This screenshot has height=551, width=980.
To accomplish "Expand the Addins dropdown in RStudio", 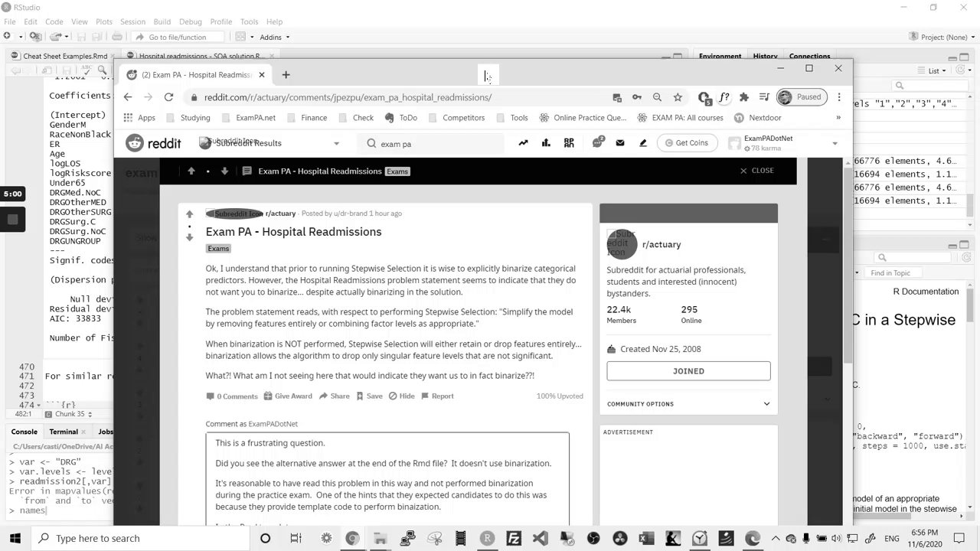I will [274, 37].
